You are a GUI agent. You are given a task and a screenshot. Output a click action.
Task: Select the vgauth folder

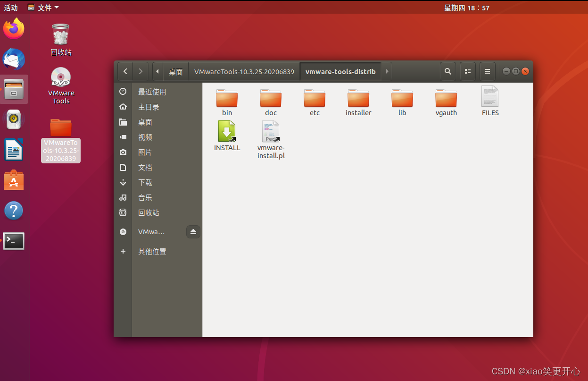point(446,102)
